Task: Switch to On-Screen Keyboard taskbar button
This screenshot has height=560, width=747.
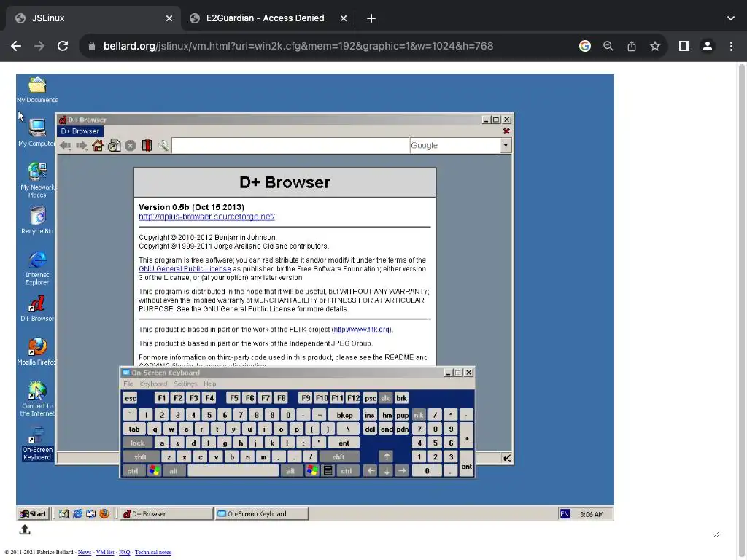Action: [262, 514]
